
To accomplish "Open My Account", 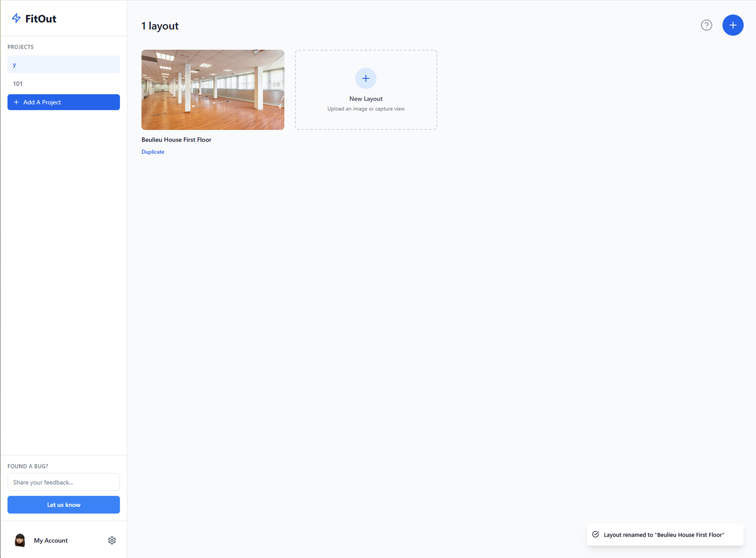I will click(51, 541).
